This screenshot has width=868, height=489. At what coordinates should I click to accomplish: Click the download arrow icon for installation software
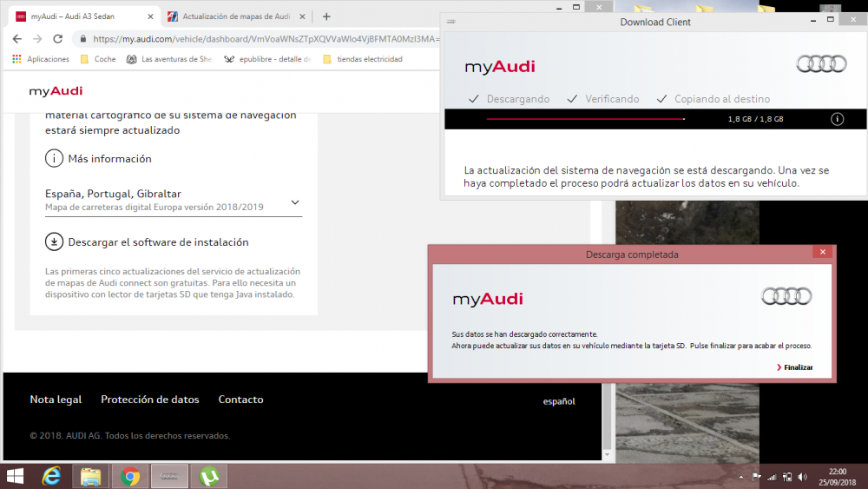(54, 242)
